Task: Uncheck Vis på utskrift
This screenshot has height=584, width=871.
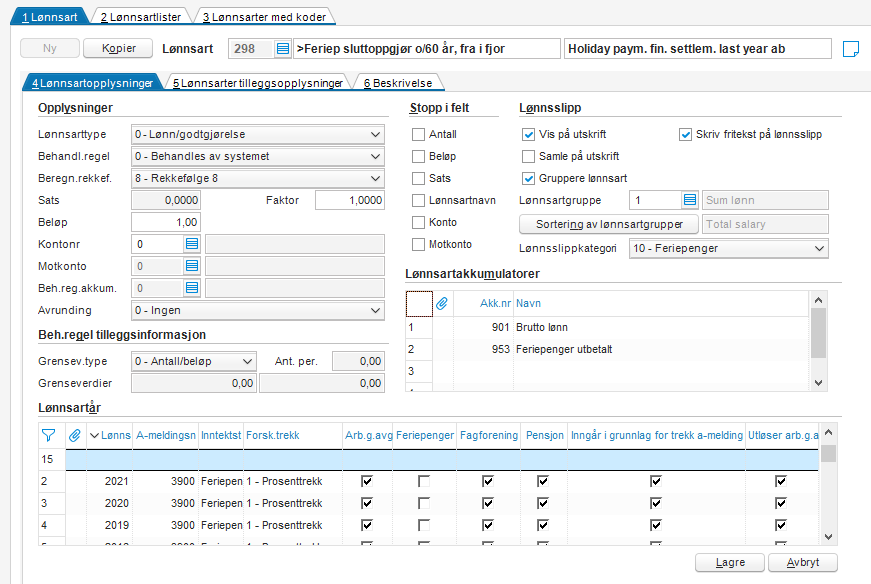Action: pos(528,134)
